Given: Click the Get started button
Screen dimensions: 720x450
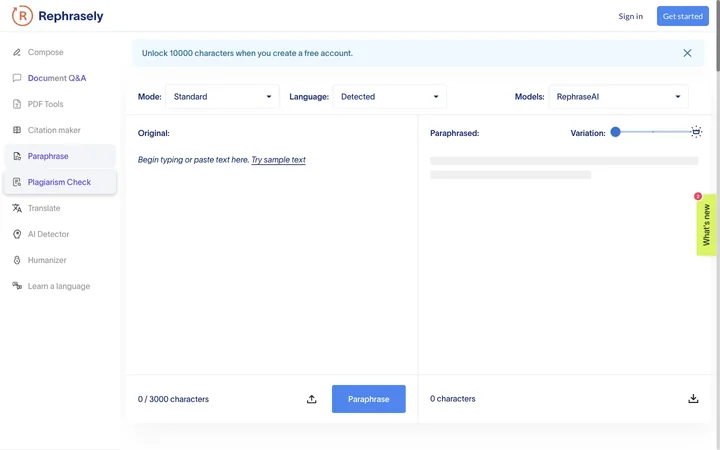Looking at the screenshot, I should [682, 16].
